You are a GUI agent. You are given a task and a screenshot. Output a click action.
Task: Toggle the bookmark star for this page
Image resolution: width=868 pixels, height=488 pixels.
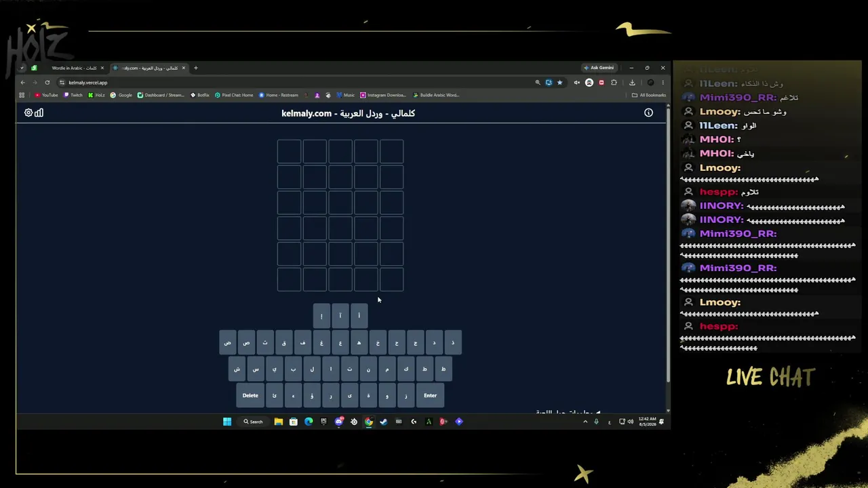559,83
